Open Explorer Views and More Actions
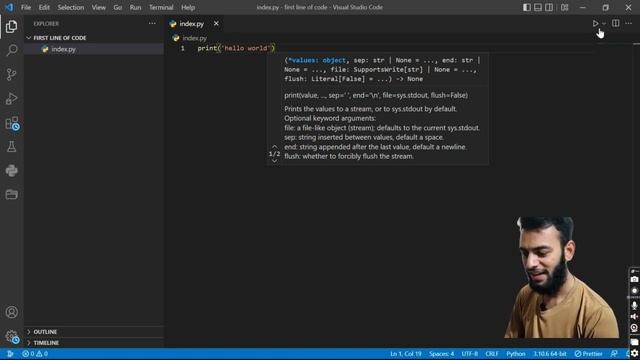The image size is (640, 360). click(152, 24)
